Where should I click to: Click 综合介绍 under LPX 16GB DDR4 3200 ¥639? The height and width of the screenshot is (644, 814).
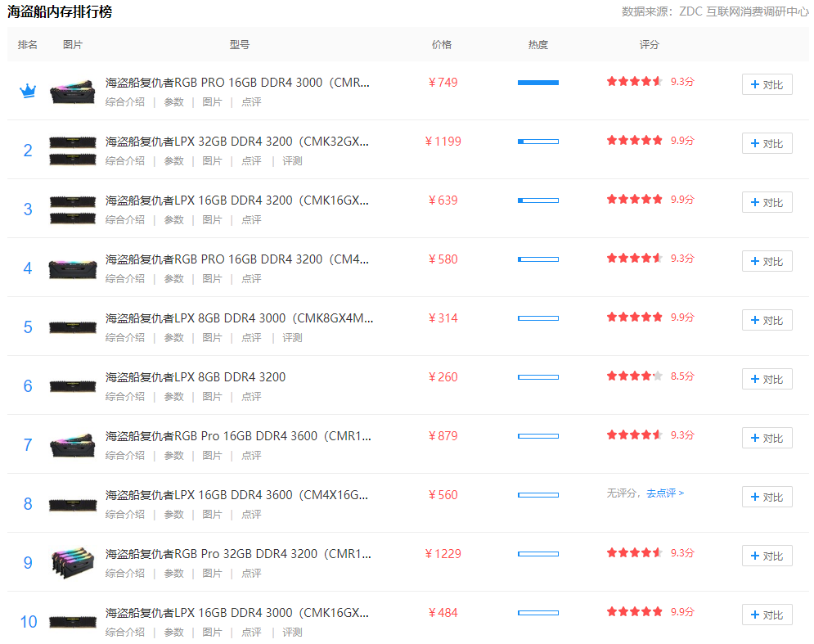(x=124, y=220)
